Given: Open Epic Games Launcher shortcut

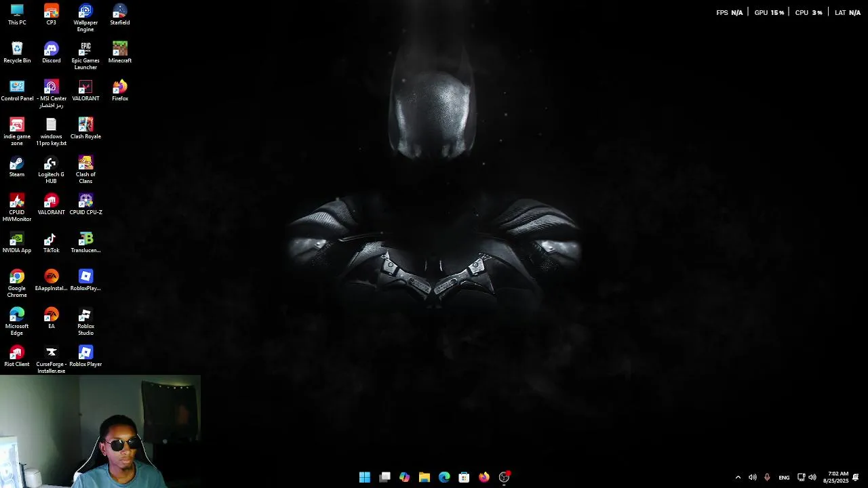Looking at the screenshot, I should (x=85, y=56).
